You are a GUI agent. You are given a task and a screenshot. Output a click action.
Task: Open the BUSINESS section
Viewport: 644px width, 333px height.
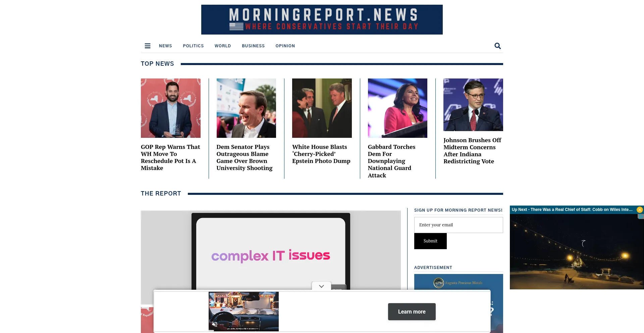click(x=253, y=46)
